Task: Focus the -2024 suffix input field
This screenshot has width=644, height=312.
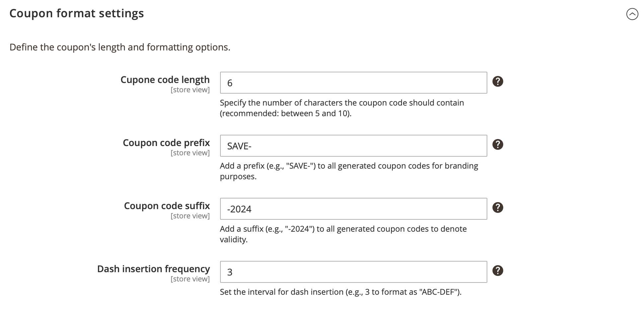Action: 353,209
